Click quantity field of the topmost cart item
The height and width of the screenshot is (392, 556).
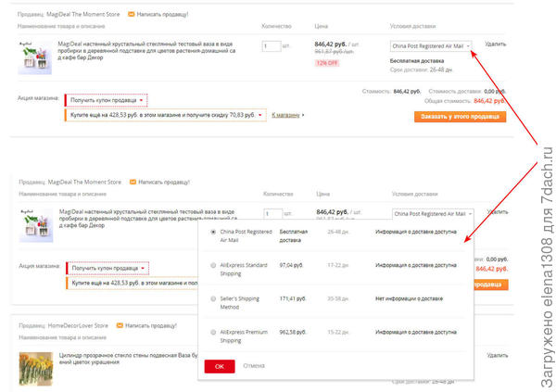[x=269, y=45]
